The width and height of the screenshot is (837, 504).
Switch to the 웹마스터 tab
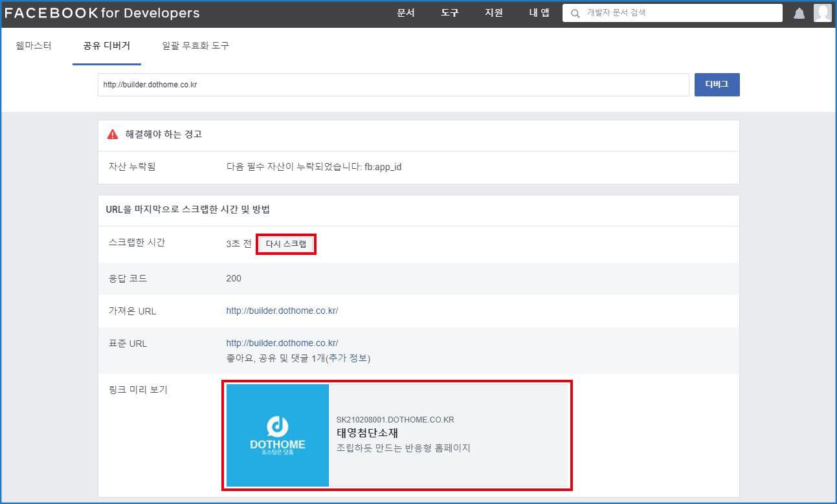pyautogui.click(x=34, y=46)
